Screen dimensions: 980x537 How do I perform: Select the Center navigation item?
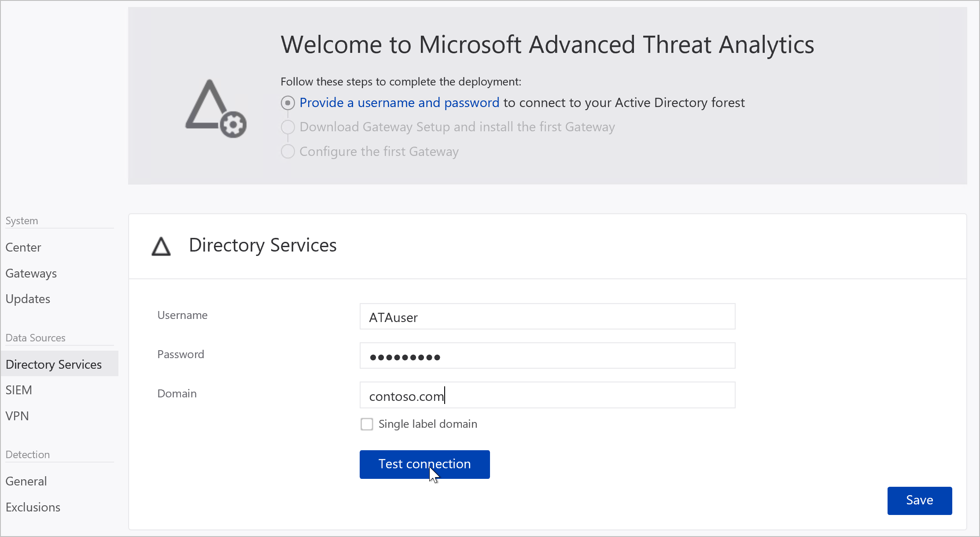point(23,247)
